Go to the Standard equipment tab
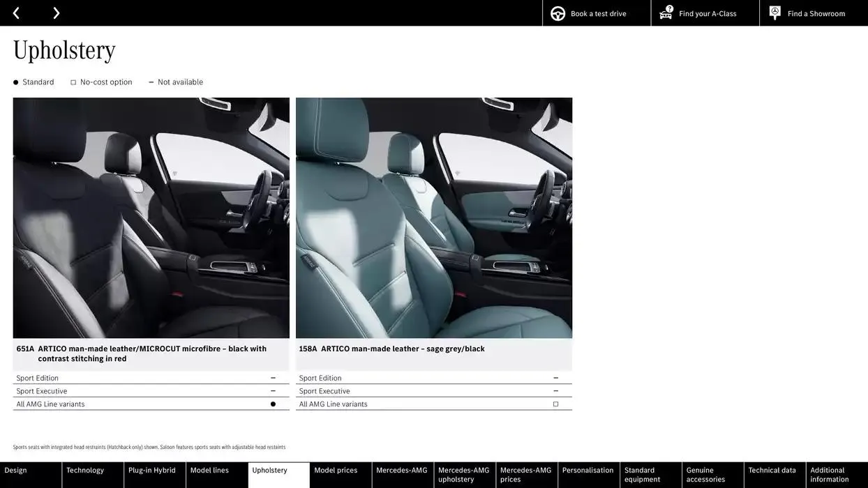Screen dimensions: 868x488 [652, 475]
